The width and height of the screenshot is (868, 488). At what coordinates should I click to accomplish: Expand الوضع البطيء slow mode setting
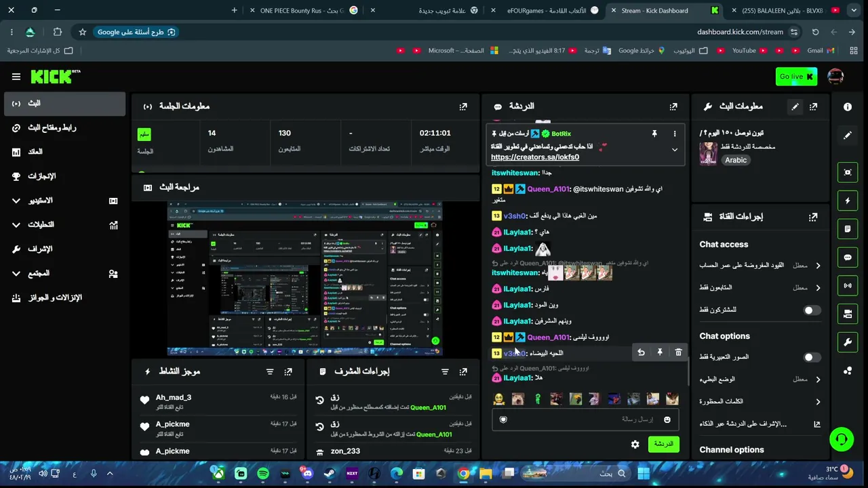click(x=760, y=380)
